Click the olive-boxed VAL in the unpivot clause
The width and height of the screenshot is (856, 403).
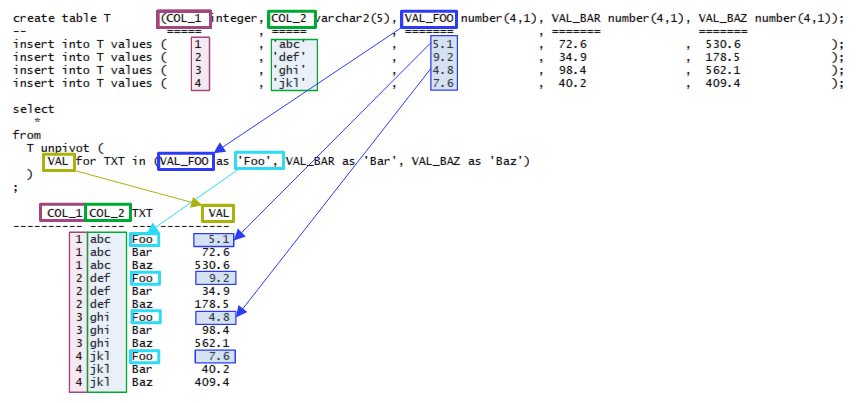[59, 161]
